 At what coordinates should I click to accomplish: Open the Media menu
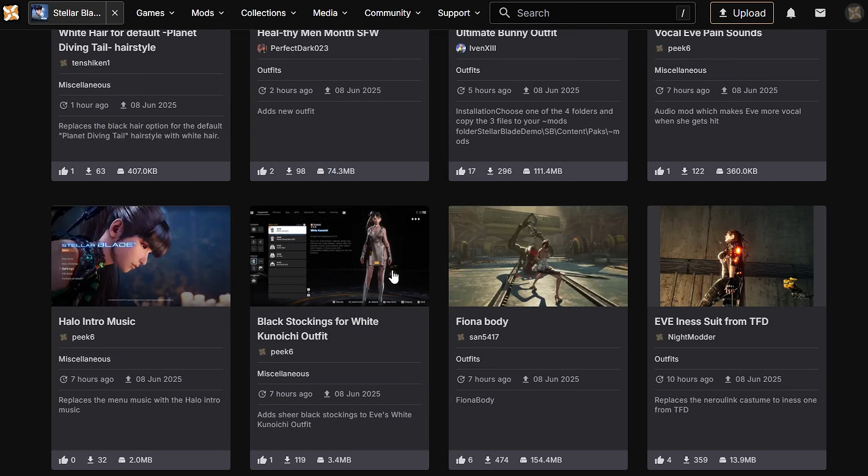click(x=330, y=13)
